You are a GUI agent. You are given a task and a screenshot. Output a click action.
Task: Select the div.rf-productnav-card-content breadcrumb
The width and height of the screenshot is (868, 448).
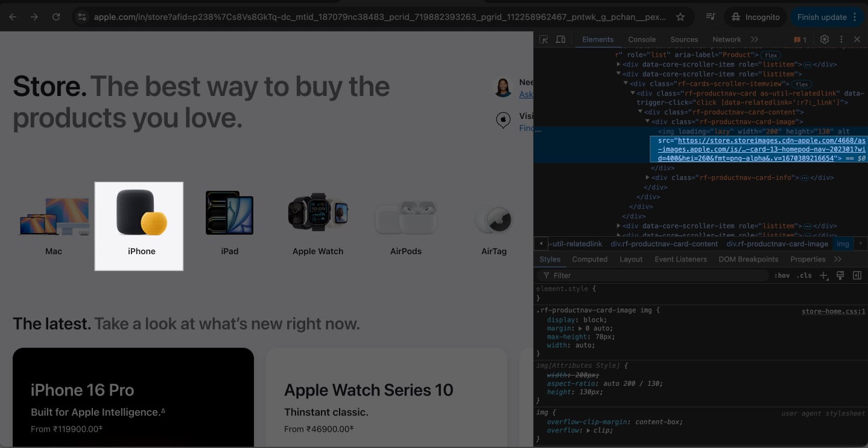click(x=664, y=244)
